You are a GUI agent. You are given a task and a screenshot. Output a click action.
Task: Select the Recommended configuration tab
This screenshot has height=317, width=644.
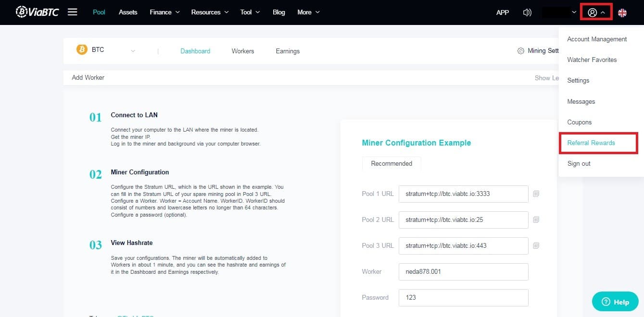click(391, 163)
